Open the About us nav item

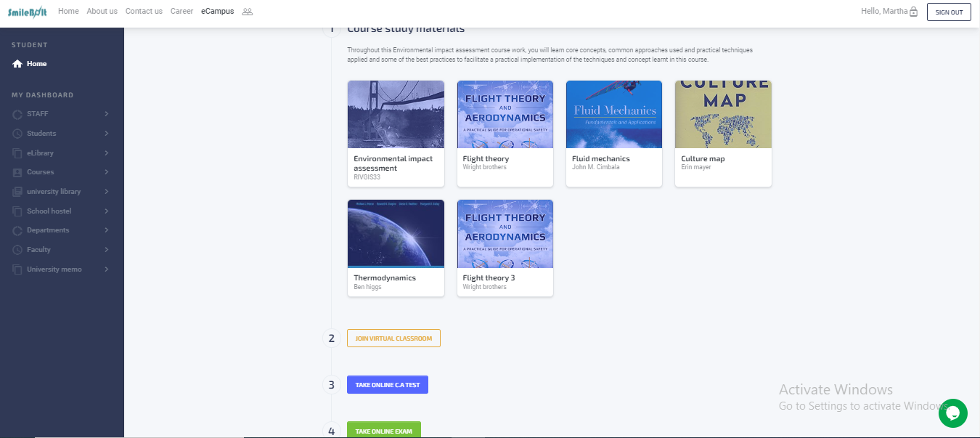[x=102, y=12]
